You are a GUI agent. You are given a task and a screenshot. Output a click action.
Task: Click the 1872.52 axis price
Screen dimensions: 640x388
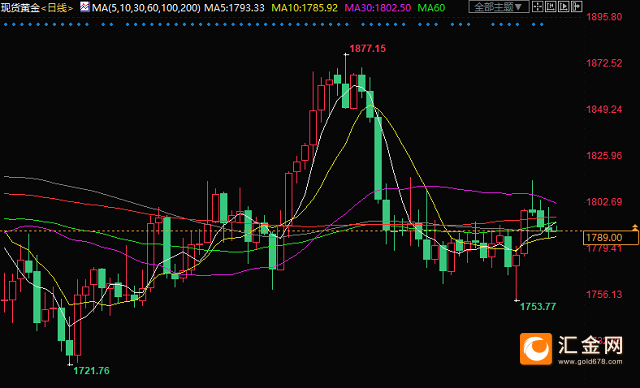tap(604, 63)
